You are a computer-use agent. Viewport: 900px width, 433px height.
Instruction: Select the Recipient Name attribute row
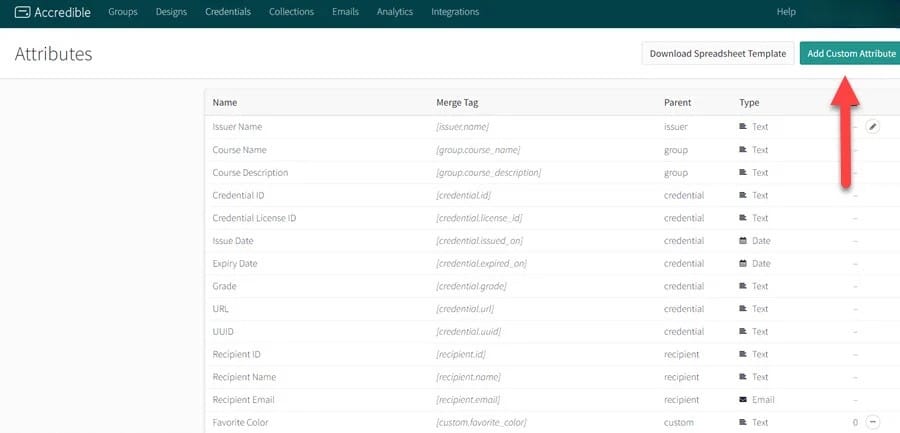244,377
